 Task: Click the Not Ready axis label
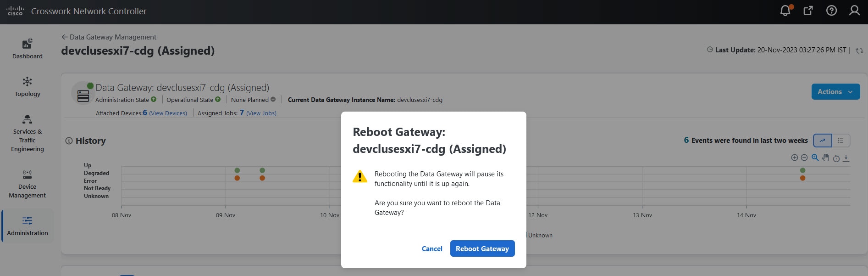[97, 188]
